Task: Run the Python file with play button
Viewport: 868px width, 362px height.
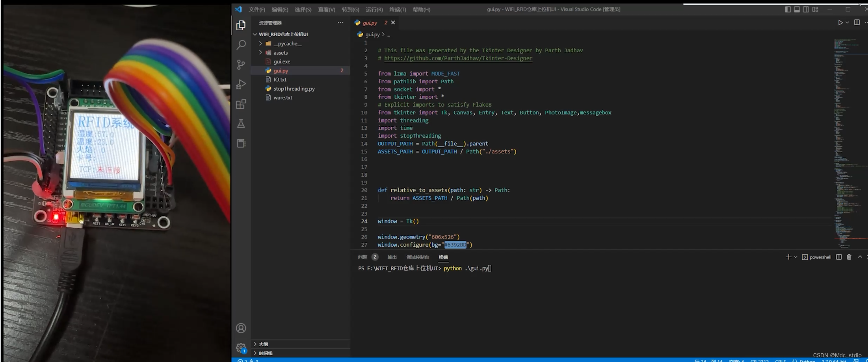Action: [840, 22]
